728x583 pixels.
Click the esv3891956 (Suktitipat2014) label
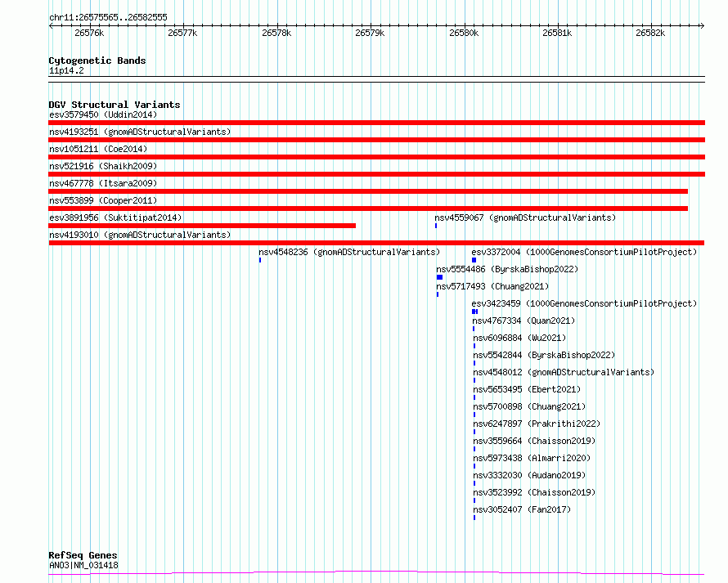pos(115,218)
